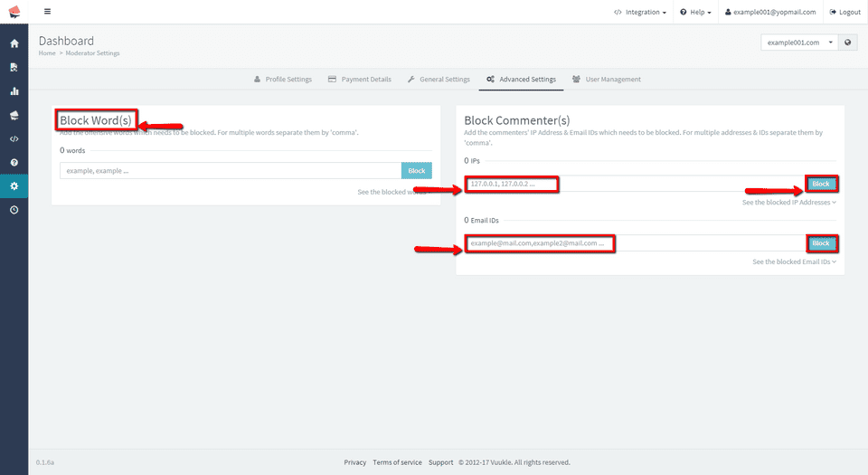Viewport: 868px width, 475px height.
Task: Open the Integration dropdown menu
Action: (639, 13)
